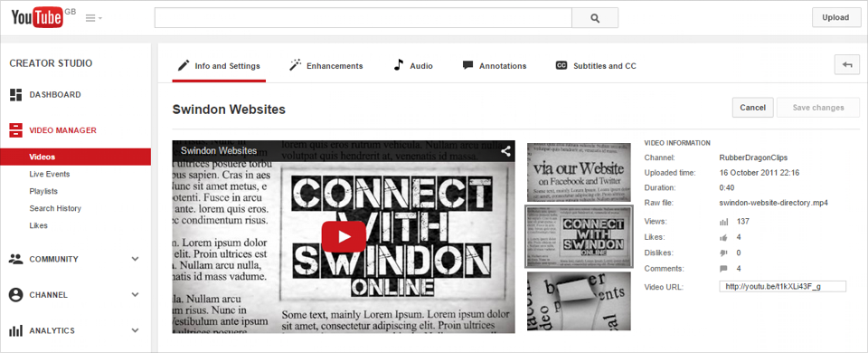The image size is (868, 353).
Task: Click the Analytics bar chart icon
Action: coord(16,331)
